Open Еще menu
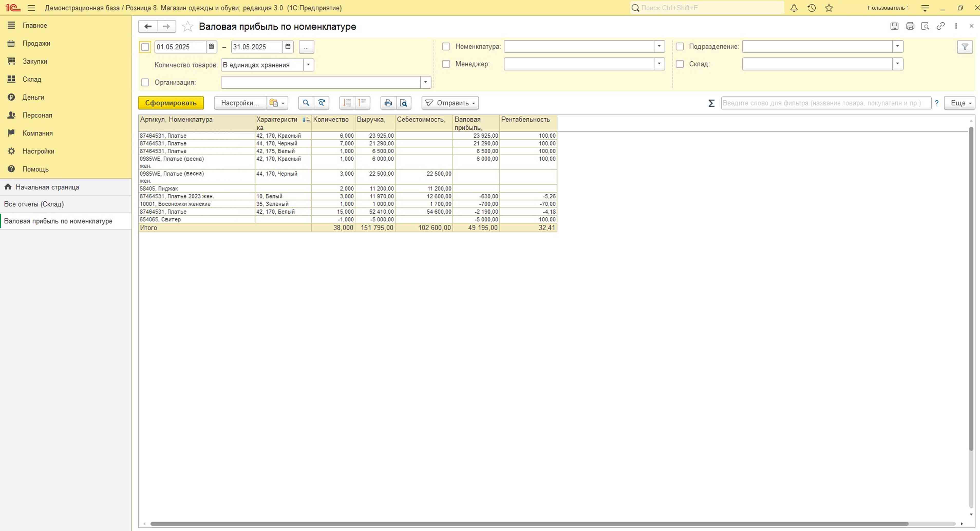Image resolution: width=980 pixels, height=531 pixels. (959, 103)
